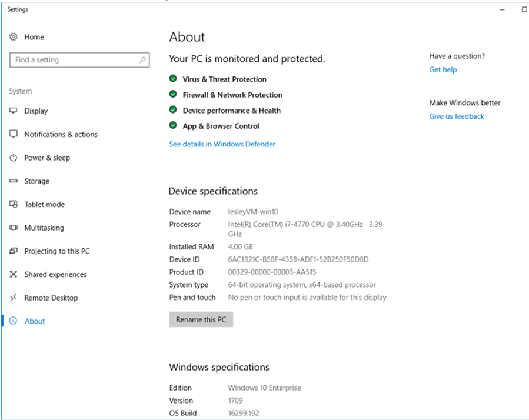The image size is (529, 420).
Task: Click the App & Browser Control checkmark icon
Action: [x=173, y=125]
